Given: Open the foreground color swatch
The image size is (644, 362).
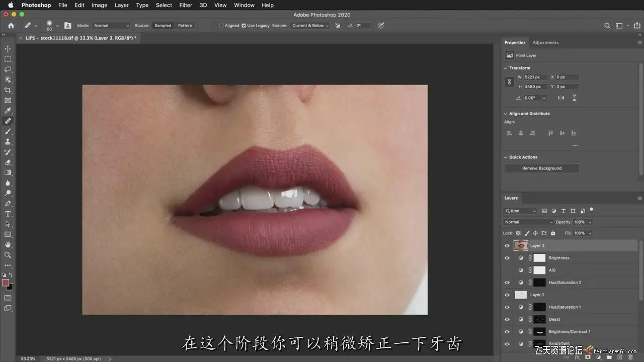Looking at the screenshot, I should pyautogui.click(x=6, y=283).
